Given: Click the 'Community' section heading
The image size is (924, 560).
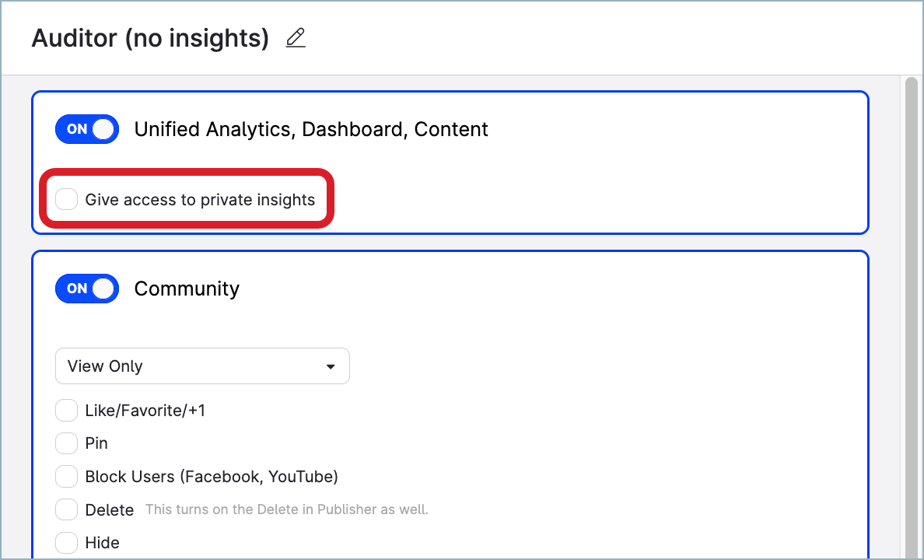Looking at the screenshot, I should tap(187, 289).
